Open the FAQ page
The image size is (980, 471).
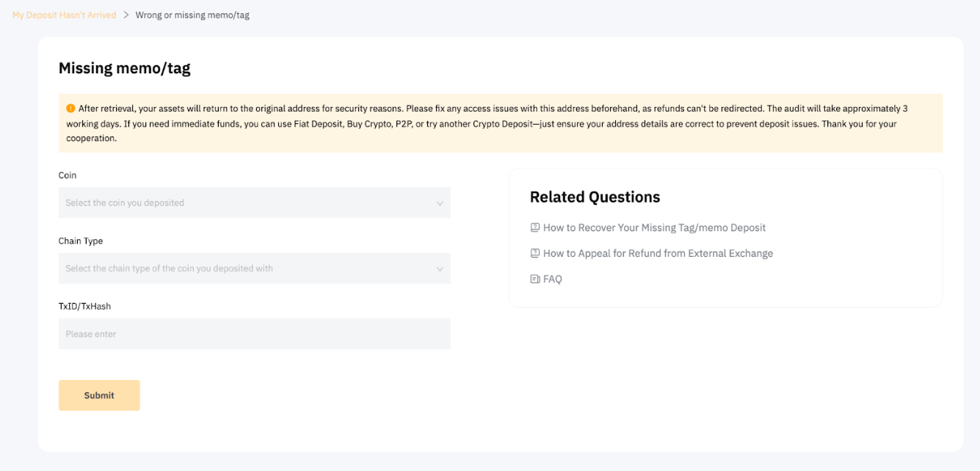(552, 279)
